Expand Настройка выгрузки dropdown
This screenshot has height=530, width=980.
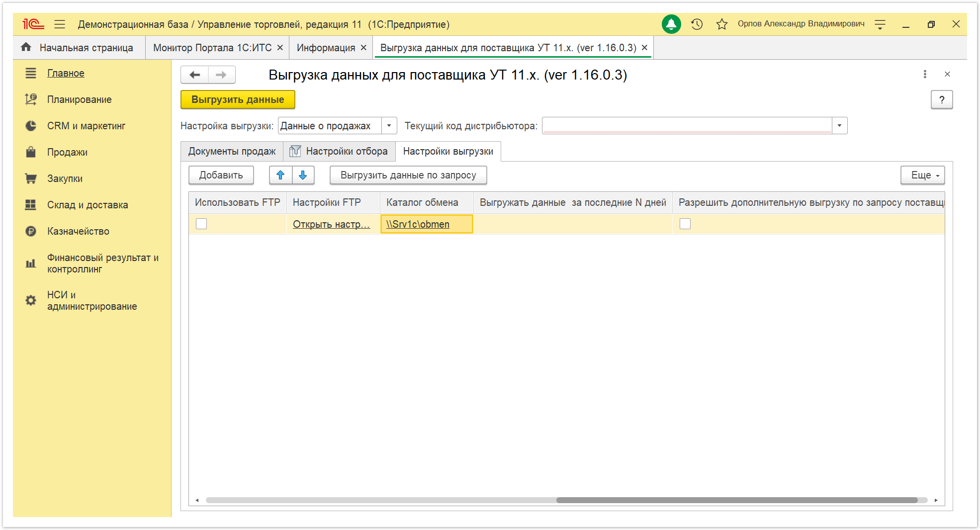click(389, 126)
